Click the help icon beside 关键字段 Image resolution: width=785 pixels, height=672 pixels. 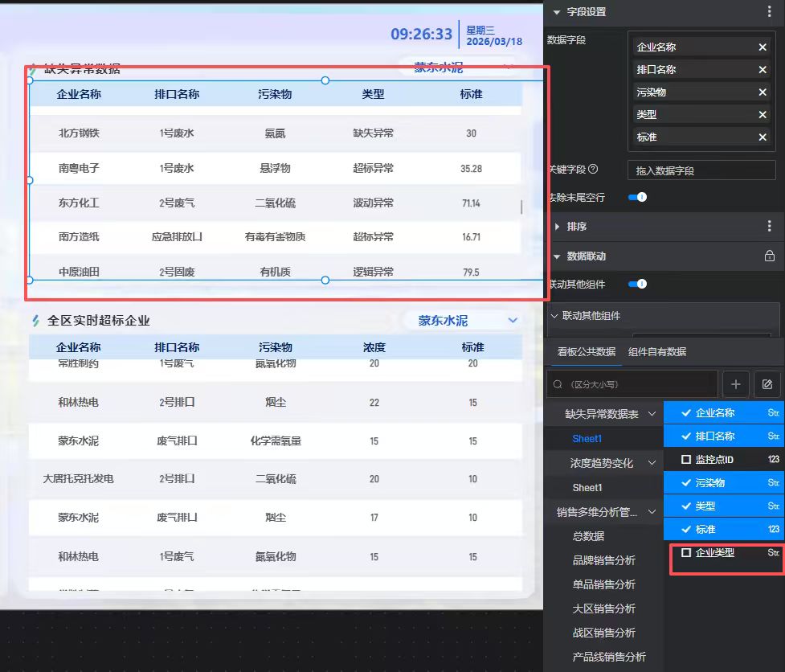tap(593, 170)
